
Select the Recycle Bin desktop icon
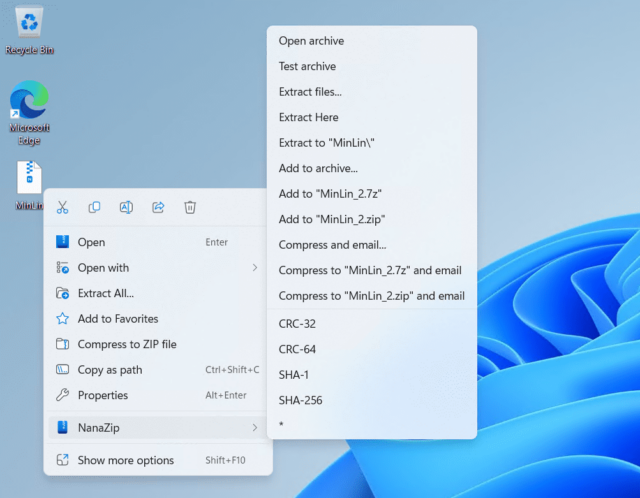point(29,29)
